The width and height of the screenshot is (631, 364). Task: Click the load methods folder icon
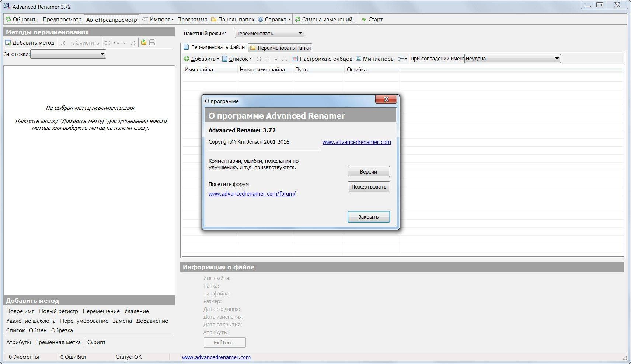(144, 42)
